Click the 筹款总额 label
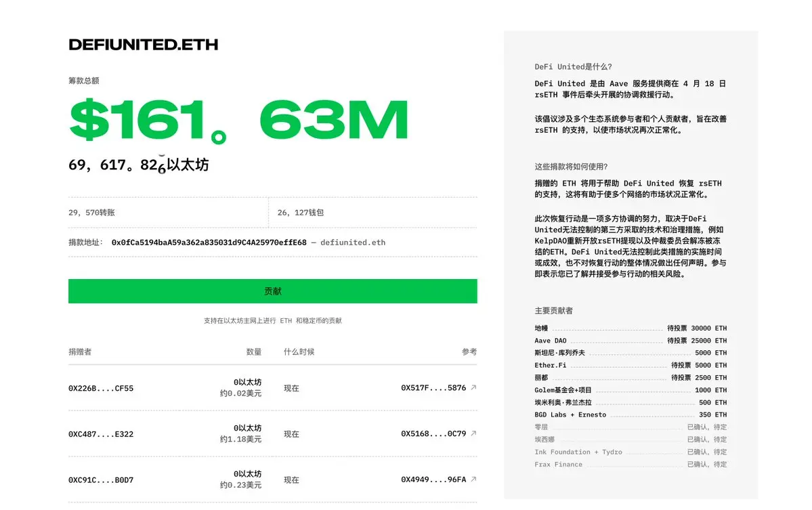 point(84,81)
